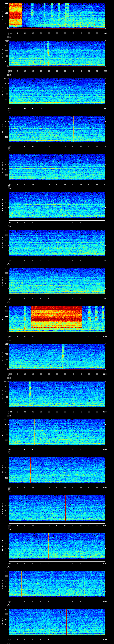Pick the spectrogram panel starting at 3:07:00
This screenshot has width=114, height=644.
tap(57, 243)
